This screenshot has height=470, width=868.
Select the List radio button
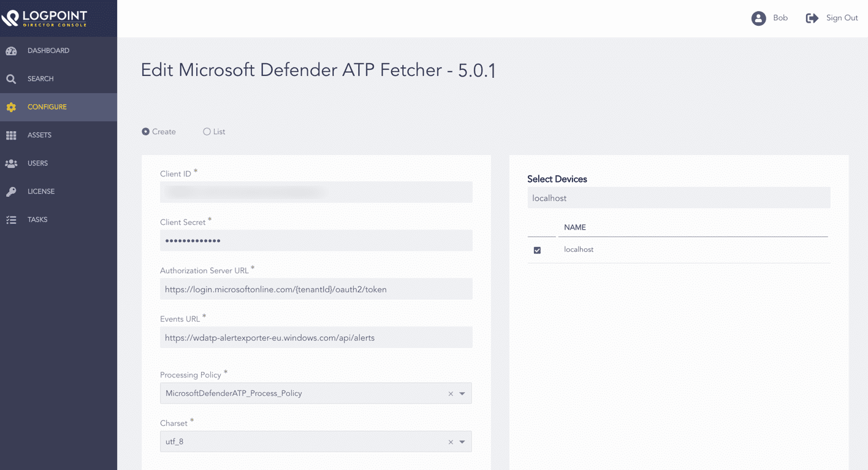click(207, 132)
